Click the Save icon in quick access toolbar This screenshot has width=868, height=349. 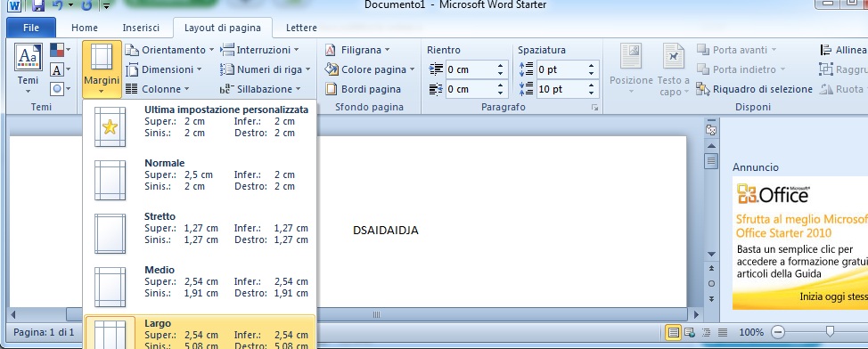(38, 5)
